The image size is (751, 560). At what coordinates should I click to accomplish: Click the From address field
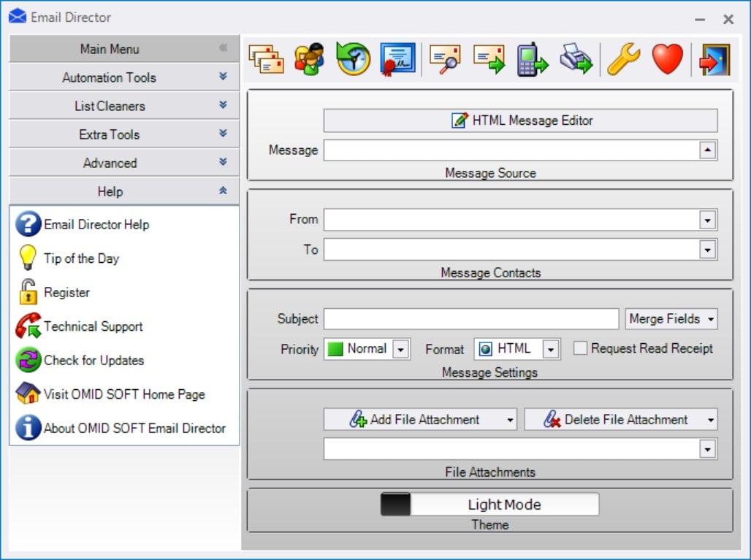[x=511, y=220]
